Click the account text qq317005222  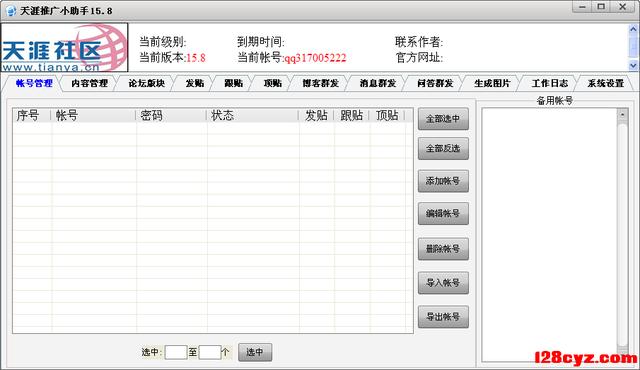tap(315, 58)
